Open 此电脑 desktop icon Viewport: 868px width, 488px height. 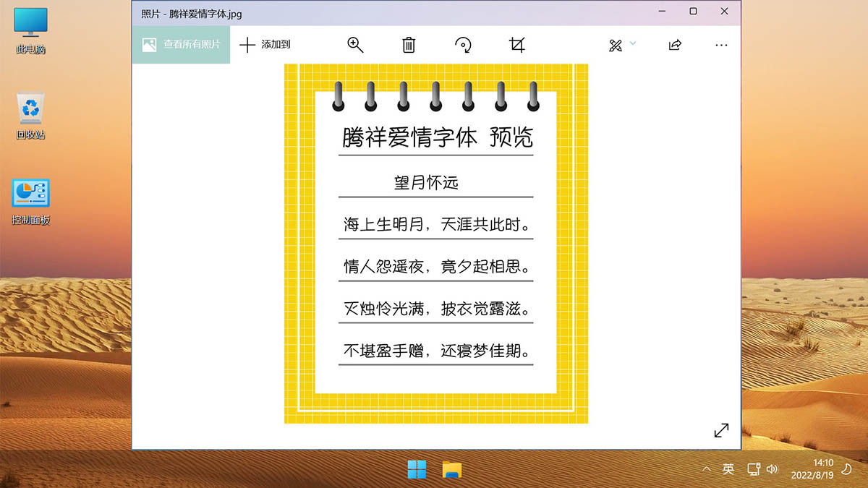tap(30, 33)
